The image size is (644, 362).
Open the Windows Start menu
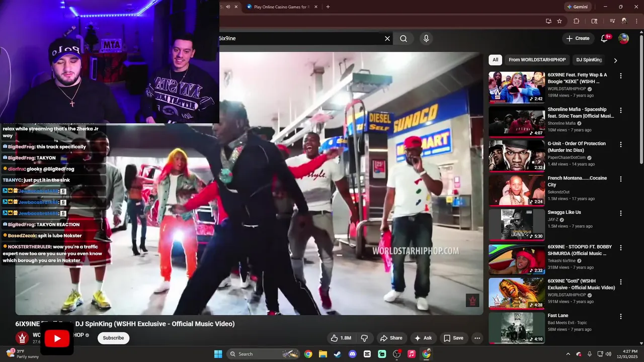[218, 354]
